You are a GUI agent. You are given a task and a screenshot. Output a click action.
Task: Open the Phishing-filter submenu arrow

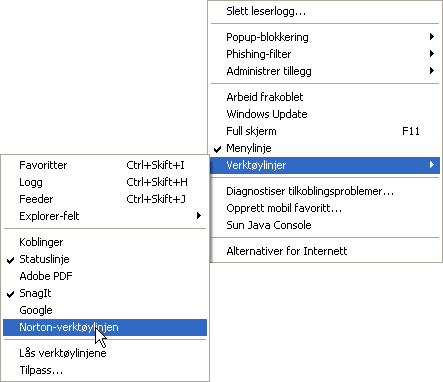pos(432,54)
